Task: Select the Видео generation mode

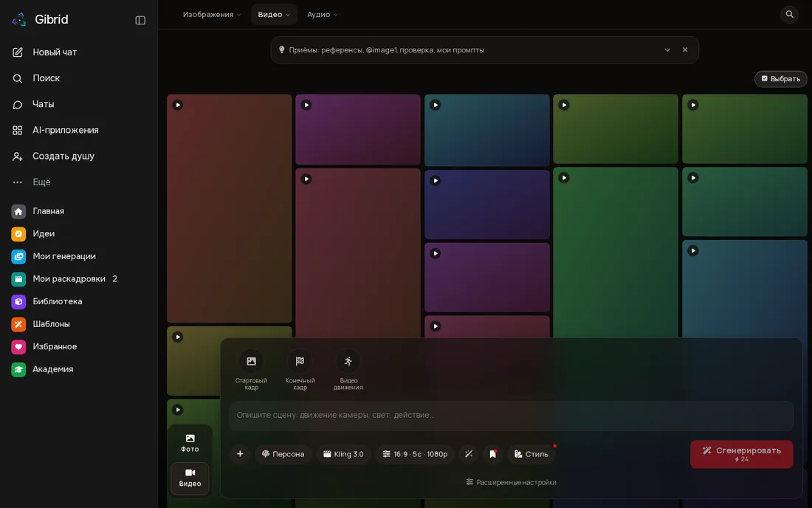Action: 190,478
